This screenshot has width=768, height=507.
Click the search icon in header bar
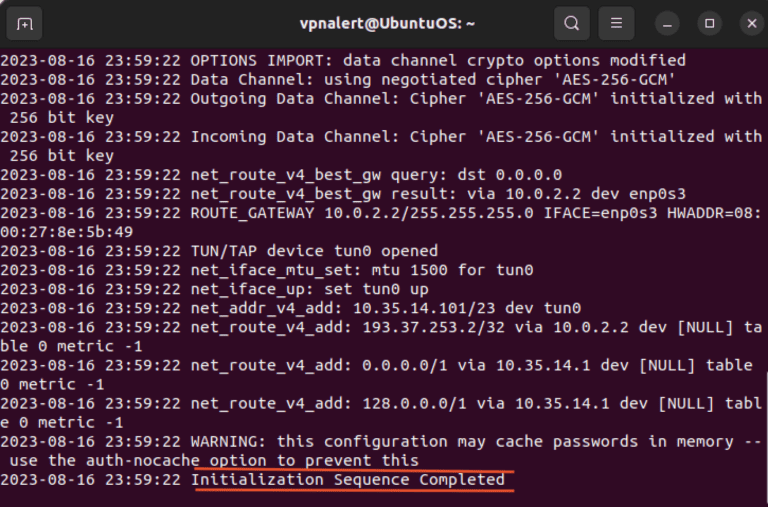(x=571, y=23)
